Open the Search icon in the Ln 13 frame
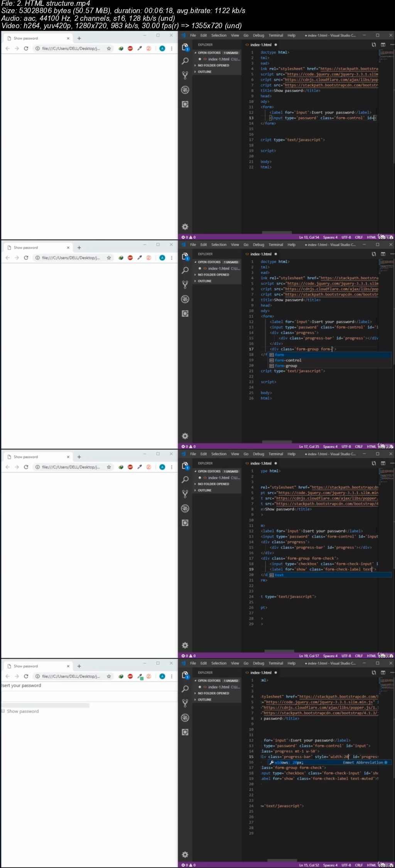The height and width of the screenshot is (868, 395). [185, 61]
